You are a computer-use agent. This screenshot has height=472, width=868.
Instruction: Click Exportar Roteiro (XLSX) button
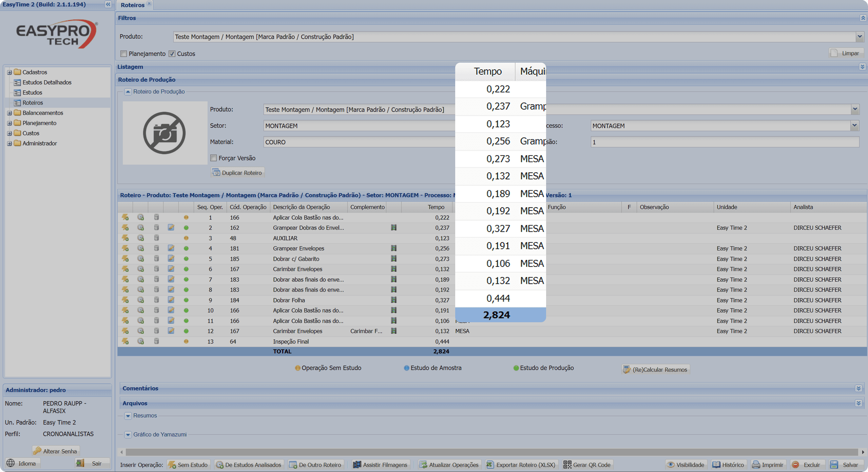(x=521, y=465)
